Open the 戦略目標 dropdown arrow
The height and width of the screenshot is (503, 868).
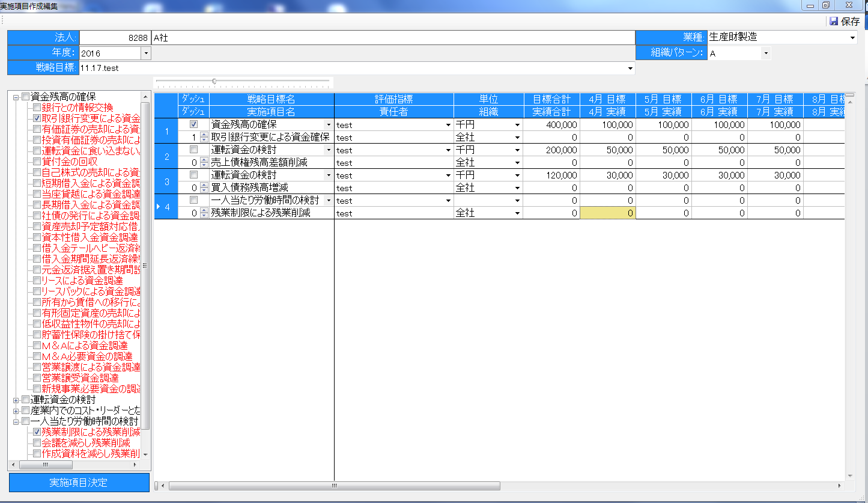[x=630, y=69]
